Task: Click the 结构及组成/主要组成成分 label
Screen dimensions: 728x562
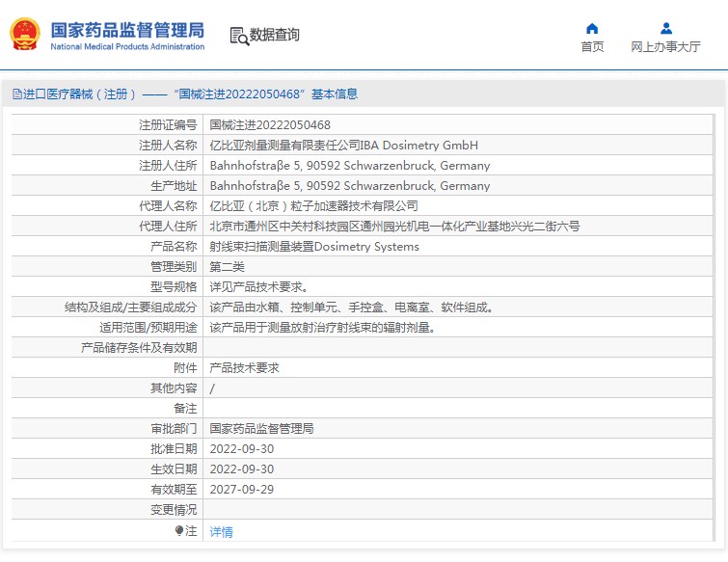Action: tap(130, 308)
